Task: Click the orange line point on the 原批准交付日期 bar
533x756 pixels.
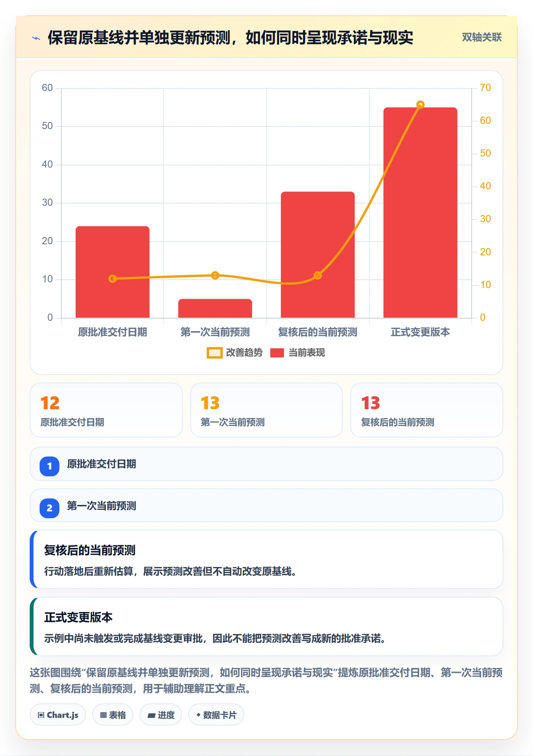Action: (x=112, y=279)
